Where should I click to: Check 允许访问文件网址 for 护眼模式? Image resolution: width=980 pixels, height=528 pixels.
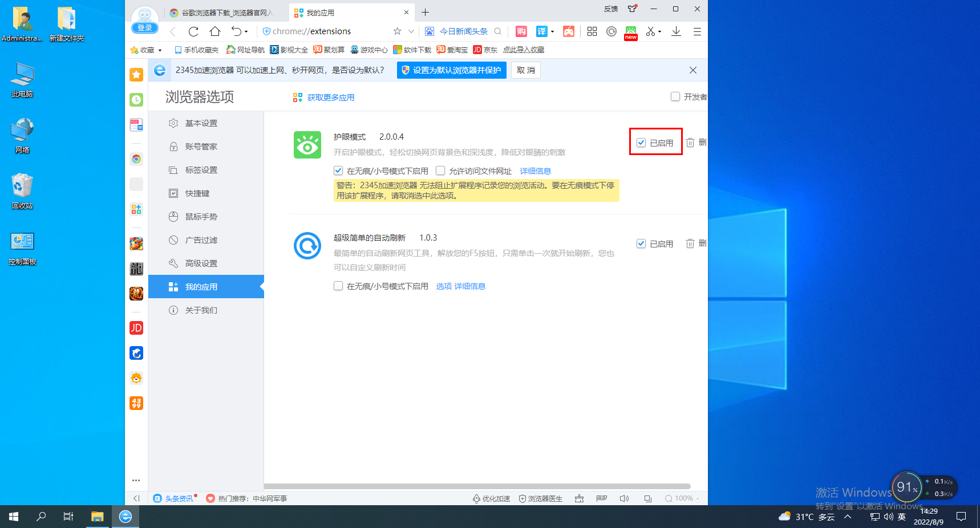[440, 170]
